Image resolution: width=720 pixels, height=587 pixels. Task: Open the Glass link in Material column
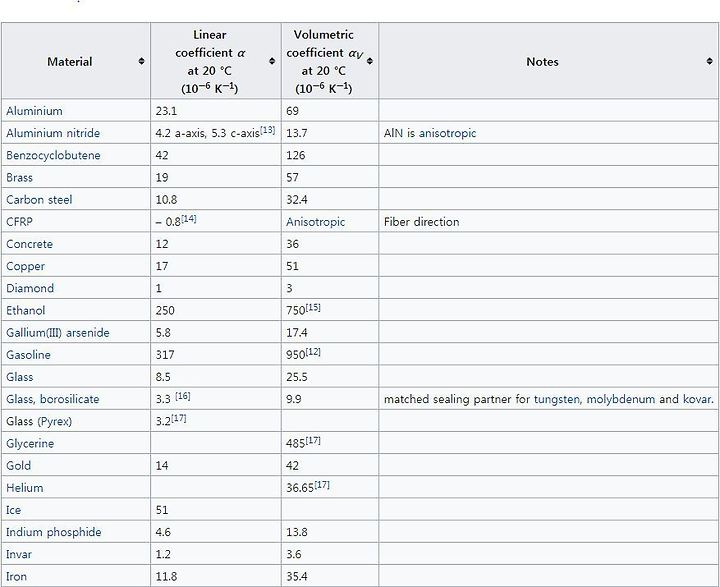pyautogui.click(x=20, y=377)
